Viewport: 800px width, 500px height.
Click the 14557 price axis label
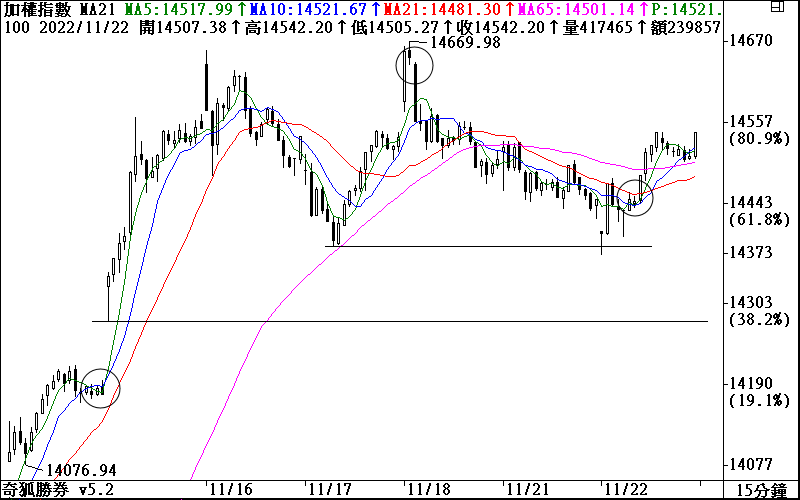(x=749, y=121)
